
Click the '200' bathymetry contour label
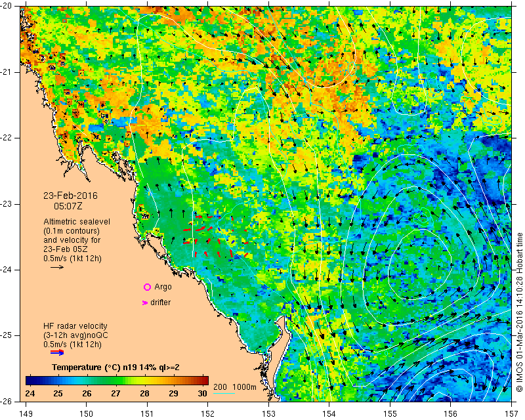(x=220, y=387)
